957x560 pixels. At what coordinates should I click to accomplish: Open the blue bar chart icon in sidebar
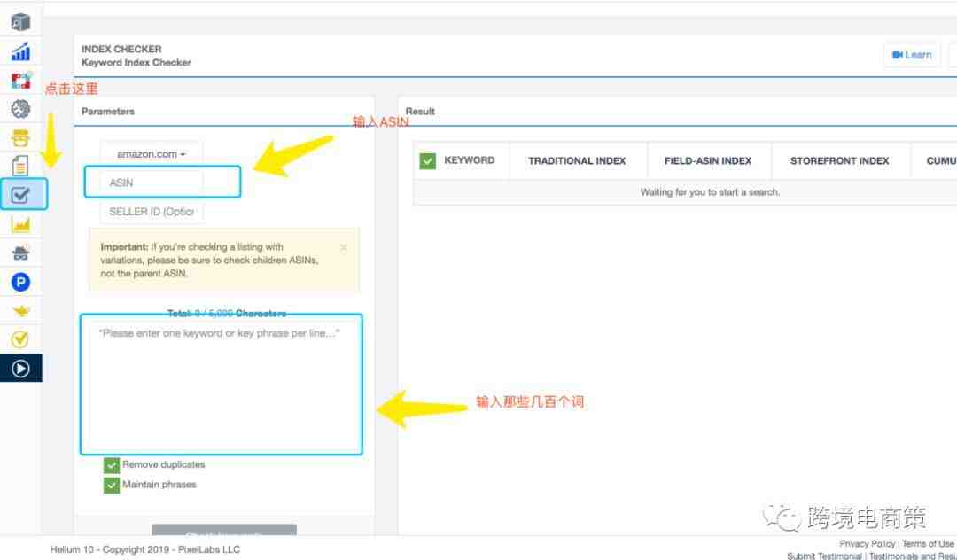[20, 51]
